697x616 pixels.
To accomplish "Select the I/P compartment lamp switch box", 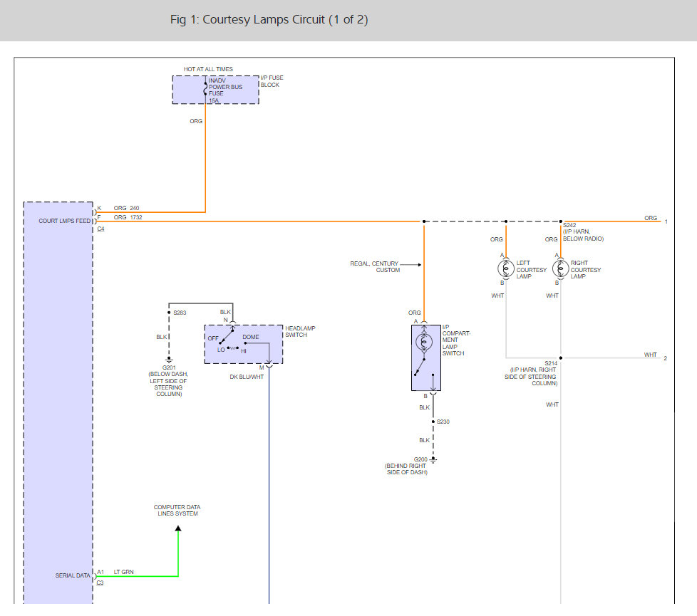I will click(425, 356).
